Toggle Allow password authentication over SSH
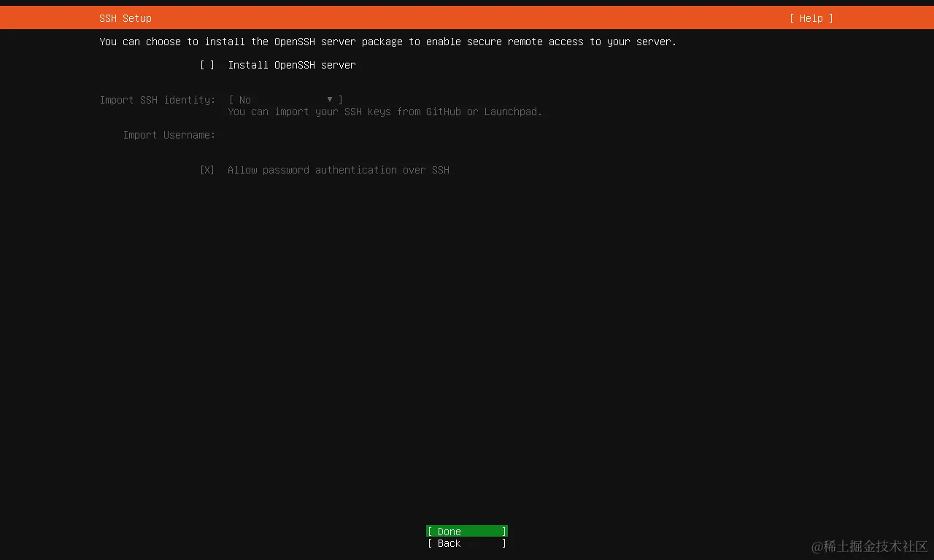This screenshot has height=560, width=934. (207, 170)
